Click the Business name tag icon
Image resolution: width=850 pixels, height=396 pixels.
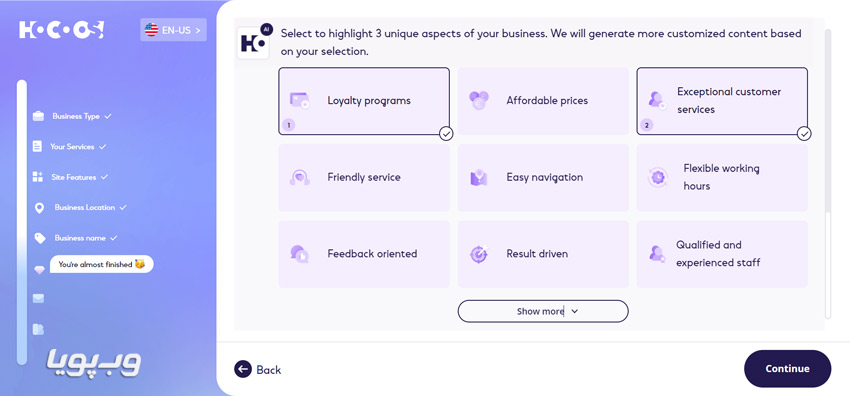[x=40, y=238]
